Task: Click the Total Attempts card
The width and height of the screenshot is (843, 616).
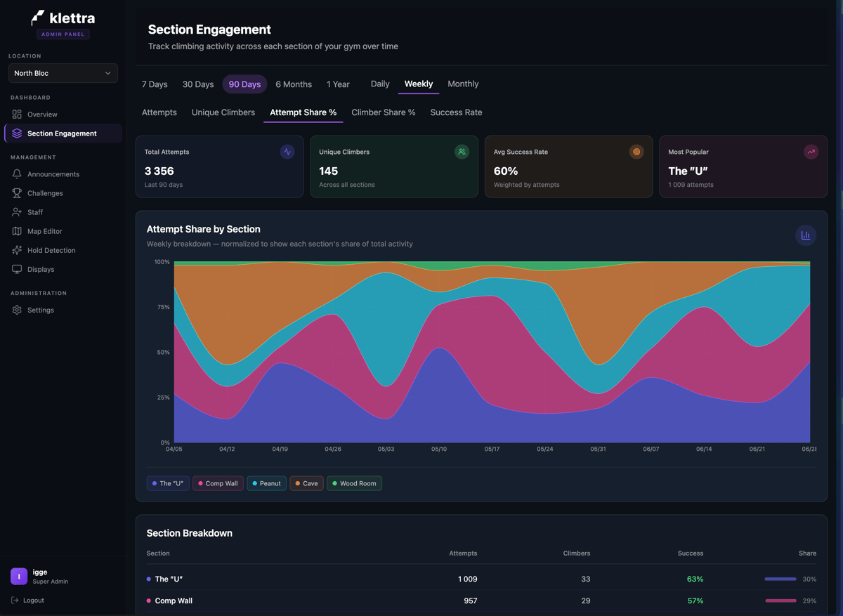Action: pyautogui.click(x=219, y=166)
